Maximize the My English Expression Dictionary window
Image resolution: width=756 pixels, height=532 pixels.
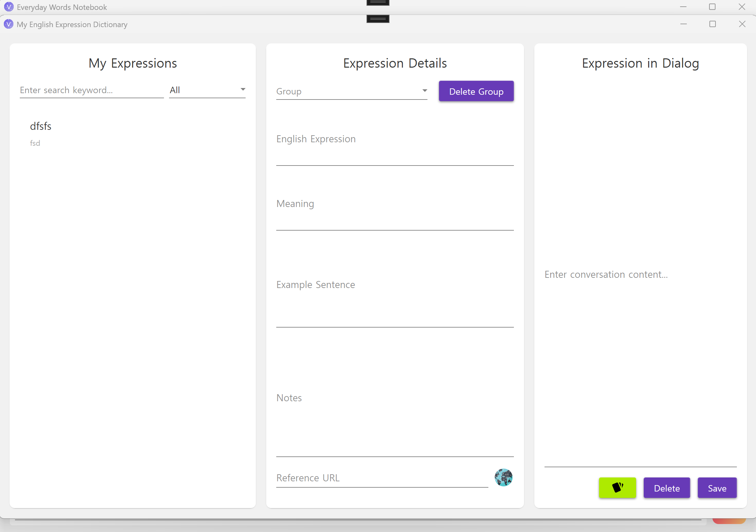712,24
